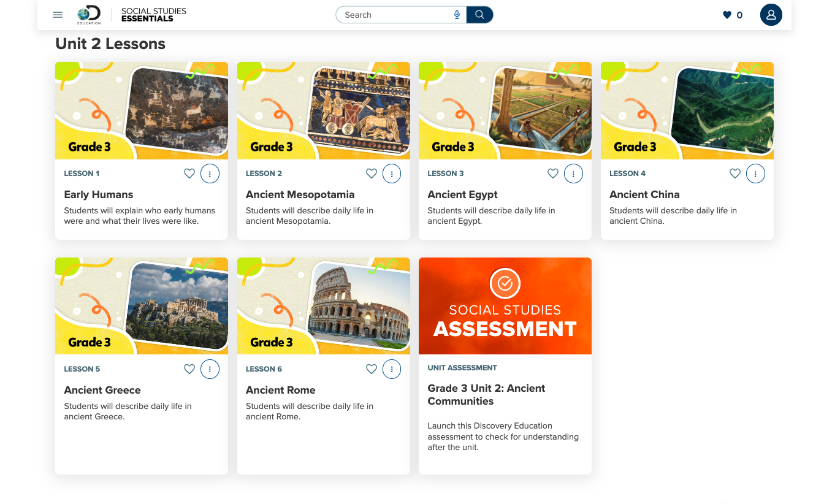Click the Unit 2 Lessons heading
Image resolution: width=824 pixels, height=504 pixels.
(110, 44)
